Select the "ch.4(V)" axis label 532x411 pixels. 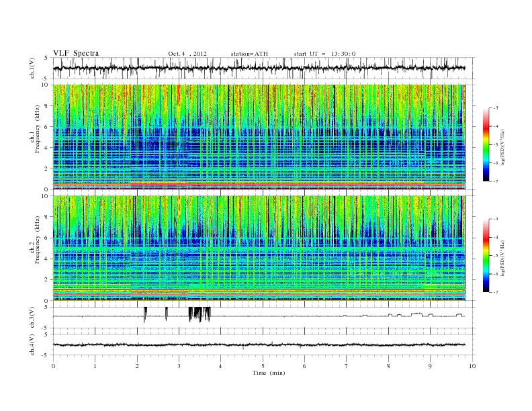[x=32, y=345]
